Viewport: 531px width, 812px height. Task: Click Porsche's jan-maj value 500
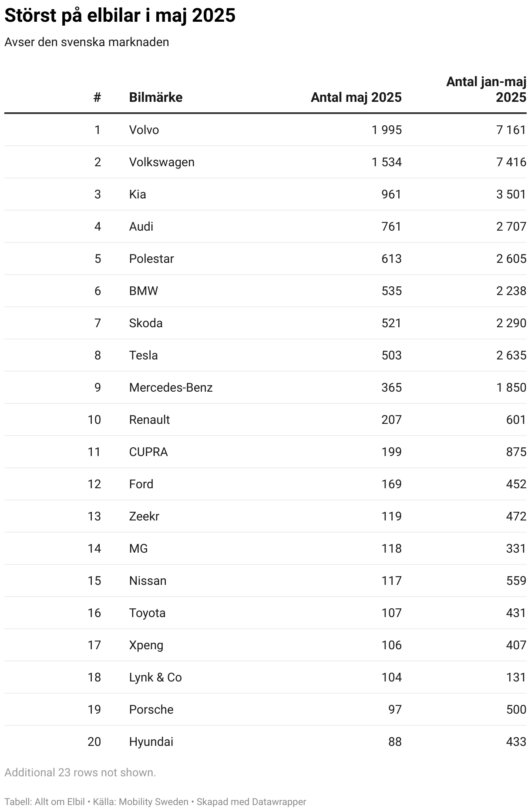516,709
